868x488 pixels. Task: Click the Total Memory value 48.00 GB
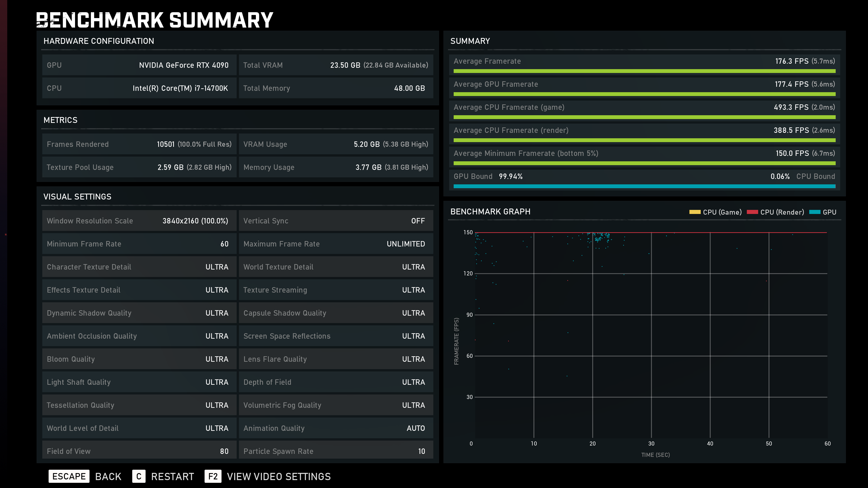click(x=409, y=88)
